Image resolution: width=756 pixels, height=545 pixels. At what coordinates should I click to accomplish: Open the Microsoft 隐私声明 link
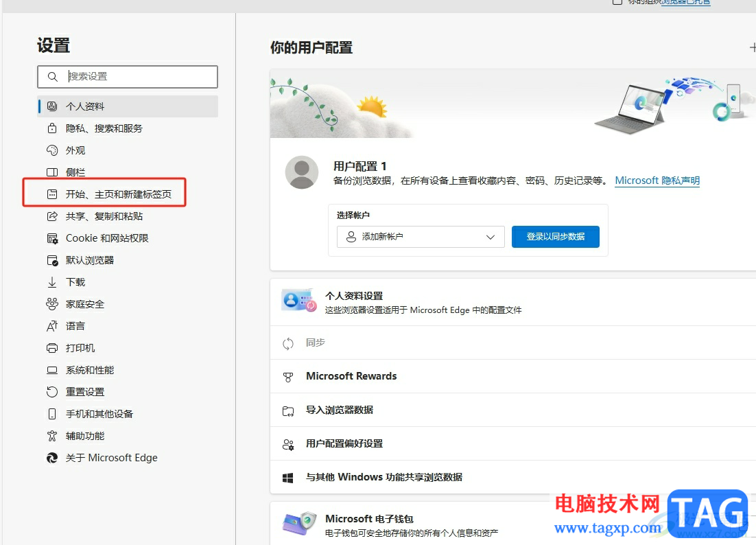point(657,181)
